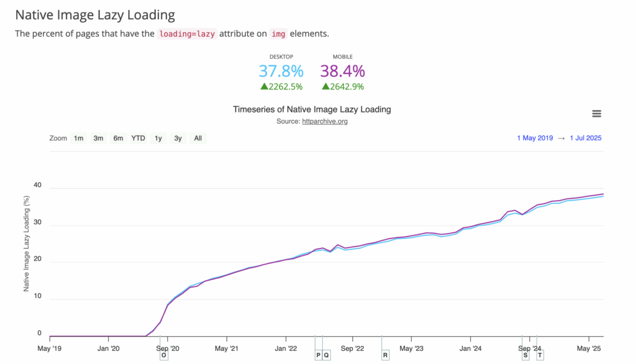Click the chart title Timeseries of Native Image Lazy Loading
The height and width of the screenshot is (364, 636).
pyautogui.click(x=312, y=109)
